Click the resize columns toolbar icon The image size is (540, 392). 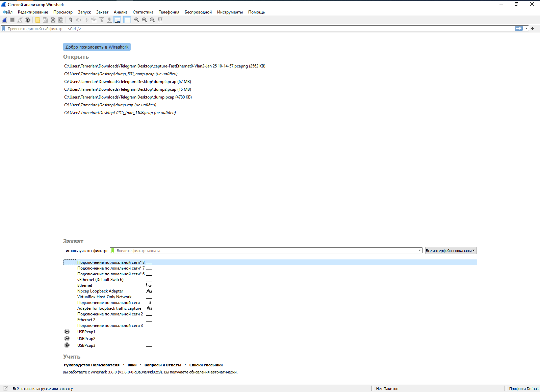click(160, 20)
